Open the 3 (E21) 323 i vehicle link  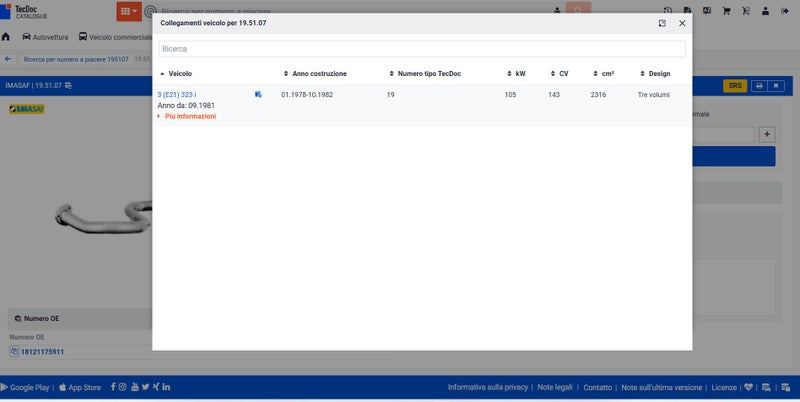[x=177, y=94]
